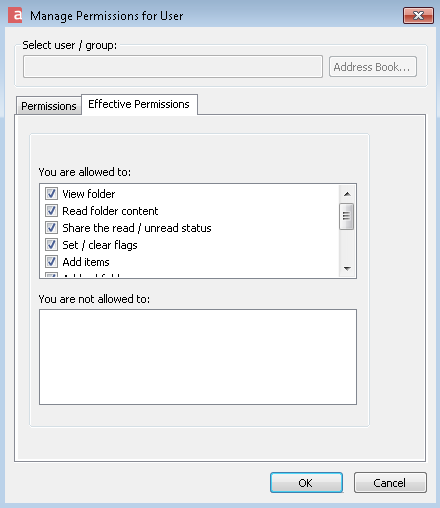The height and width of the screenshot is (508, 440).
Task: Click the partially visible last checkbox in list
Action: pyautogui.click(x=51, y=275)
